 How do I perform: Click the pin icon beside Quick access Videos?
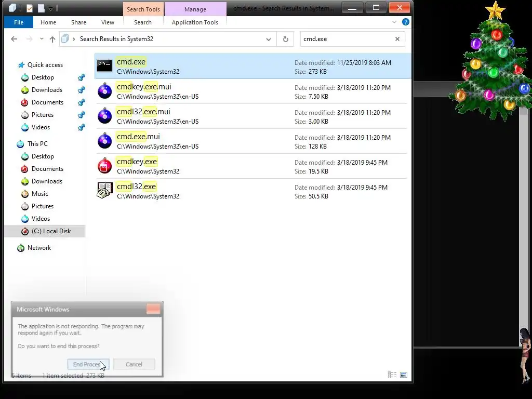click(82, 127)
